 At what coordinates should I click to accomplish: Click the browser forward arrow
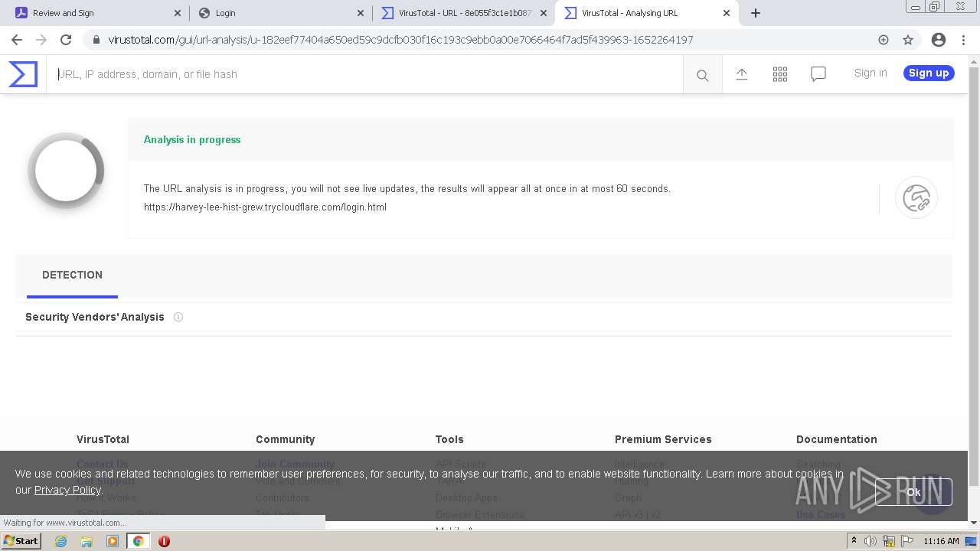click(41, 40)
